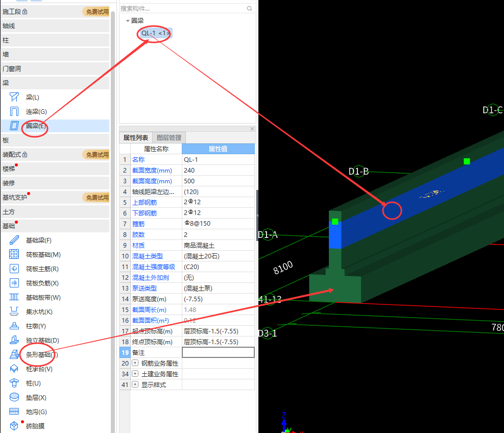This screenshot has width=504, height=433.
Task: Click 免费试用 badge next to 施工段
Action: coord(96,12)
